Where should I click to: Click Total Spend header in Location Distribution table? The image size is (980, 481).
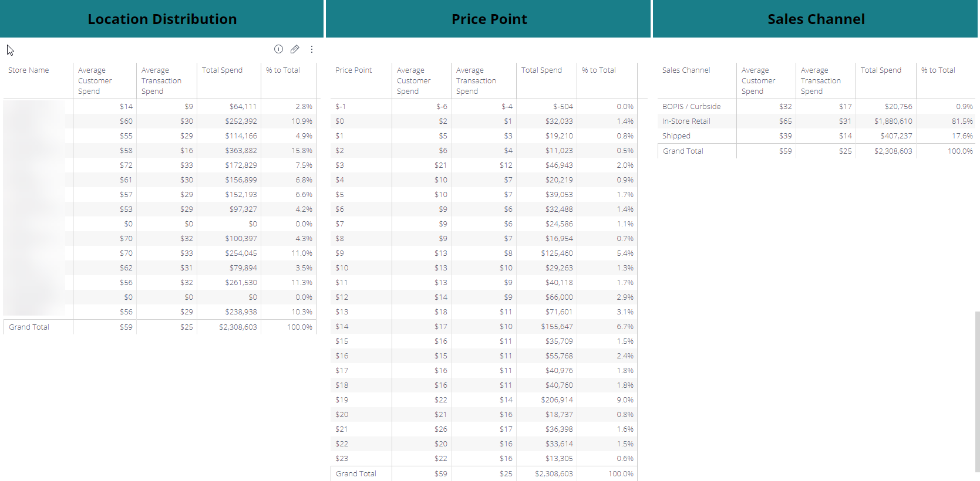(222, 70)
